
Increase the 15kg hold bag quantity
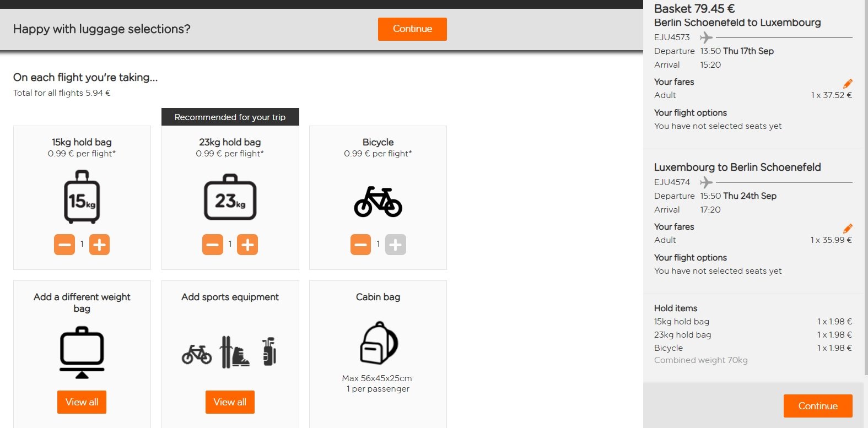[x=100, y=245]
